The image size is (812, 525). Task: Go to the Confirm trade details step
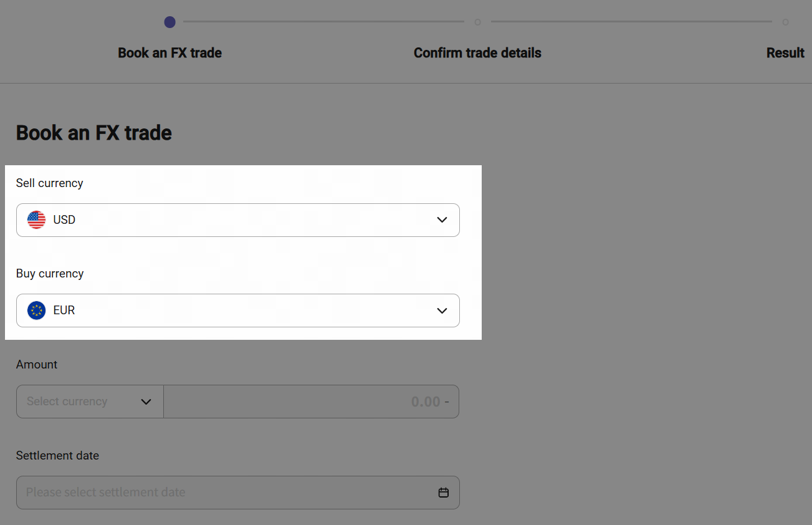[x=477, y=53]
